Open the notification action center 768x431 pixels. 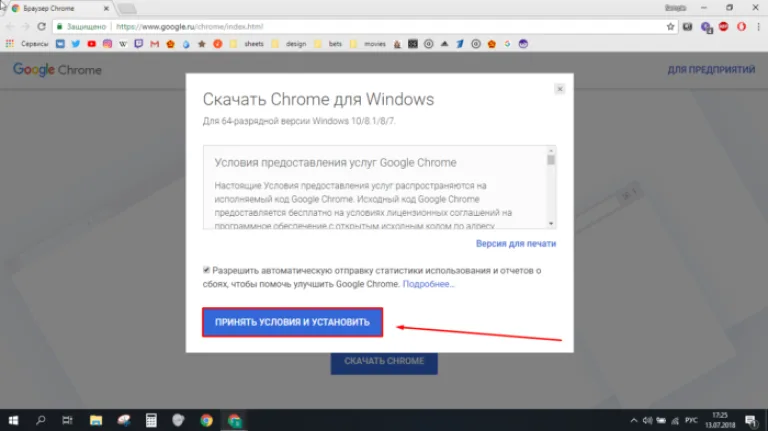751,421
